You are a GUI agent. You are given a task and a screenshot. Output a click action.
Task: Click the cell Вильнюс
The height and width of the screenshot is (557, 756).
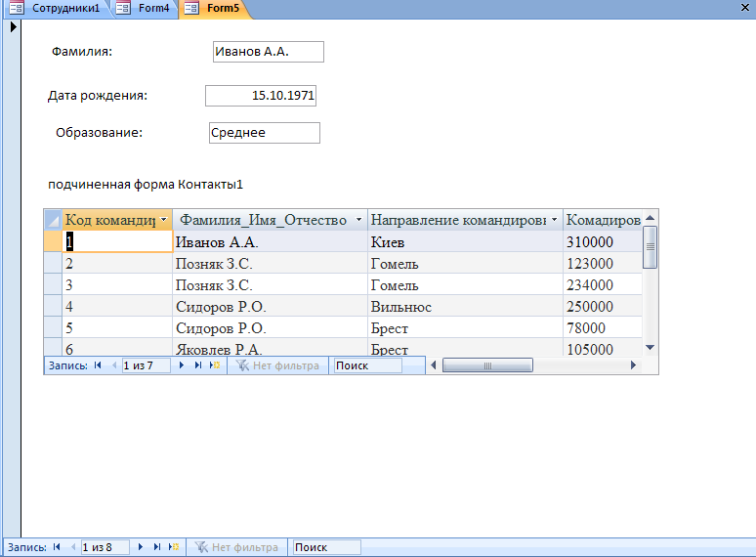[465, 306]
